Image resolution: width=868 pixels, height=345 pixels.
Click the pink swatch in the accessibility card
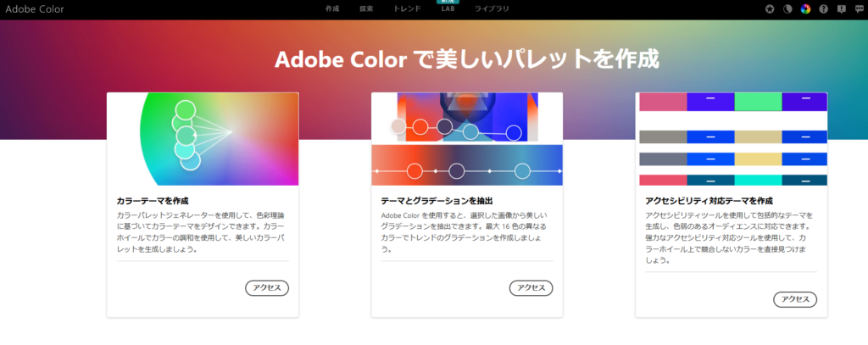663,102
